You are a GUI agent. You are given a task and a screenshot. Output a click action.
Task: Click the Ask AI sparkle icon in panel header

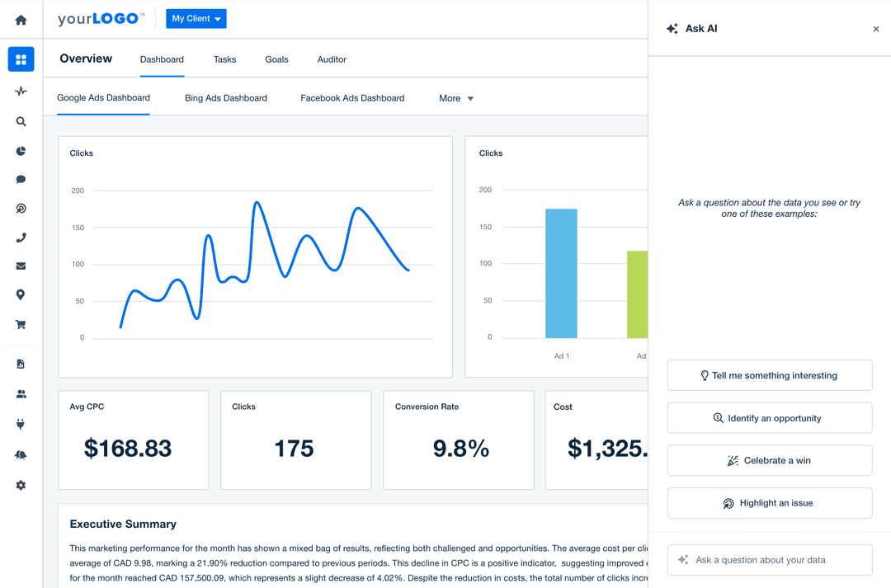click(672, 28)
